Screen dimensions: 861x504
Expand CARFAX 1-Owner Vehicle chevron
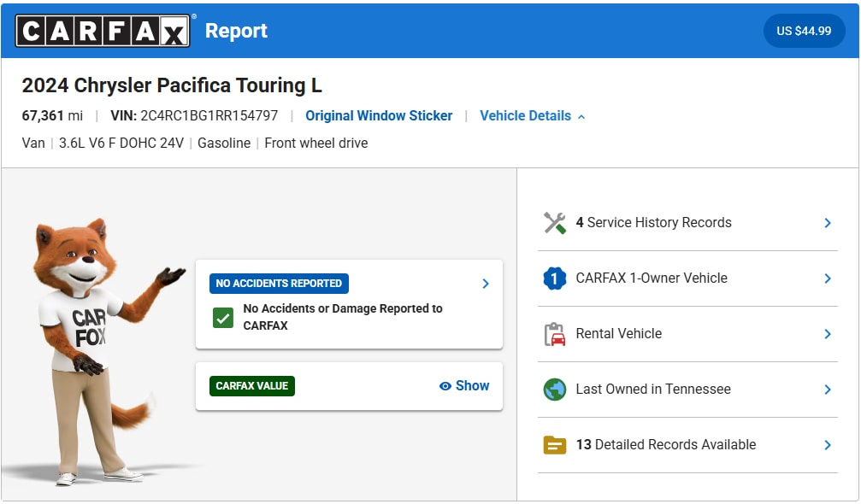(828, 278)
